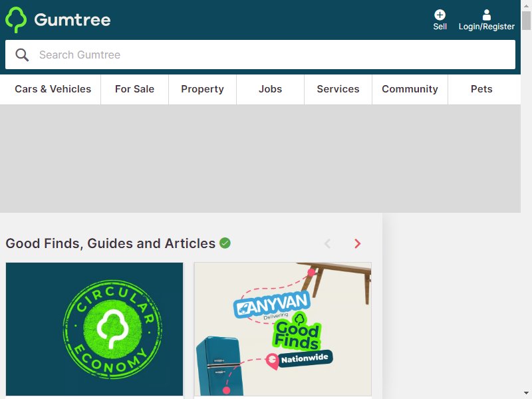
Task: Click the Good Finds, Guides and Articles heading
Action: click(x=110, y=243)
